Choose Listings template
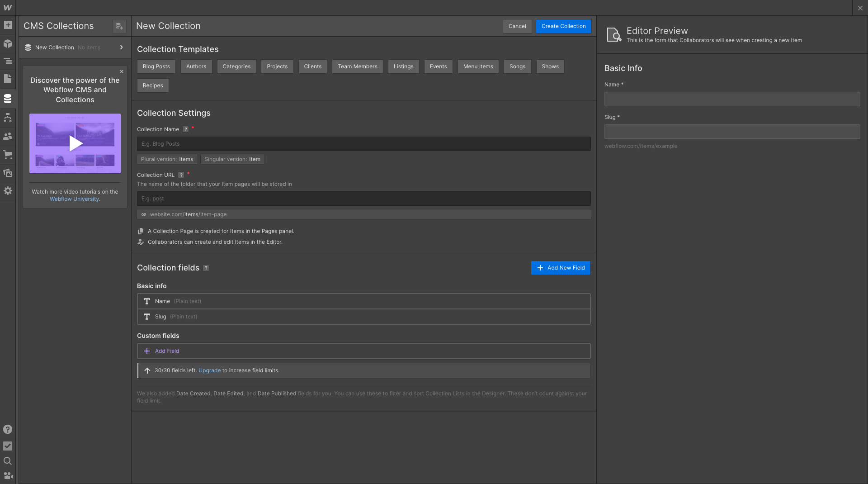This screenshot has height=484, width=868. point(404,66)
